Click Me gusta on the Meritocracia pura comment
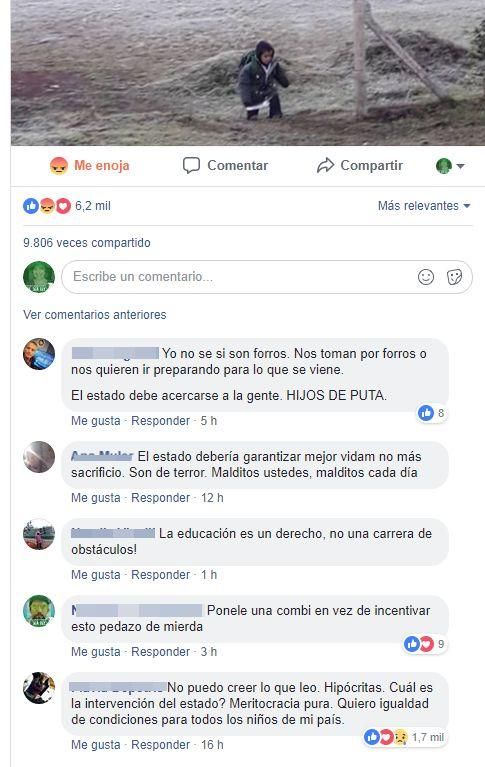Image resolution: width=485 pixels, height=767 pixels. (x=96, y=744)
